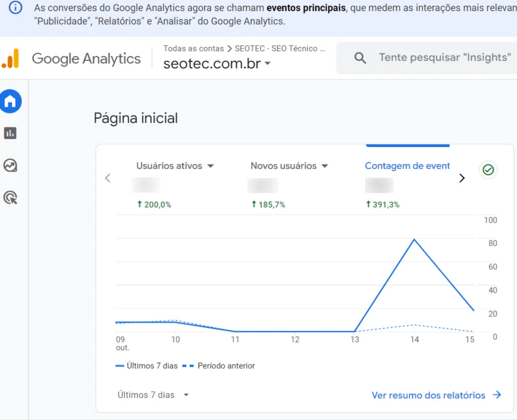Click the chart peak at day 14
Image resolution: width=517 pixels, height=420 pixels.
[x=414, y=240]
